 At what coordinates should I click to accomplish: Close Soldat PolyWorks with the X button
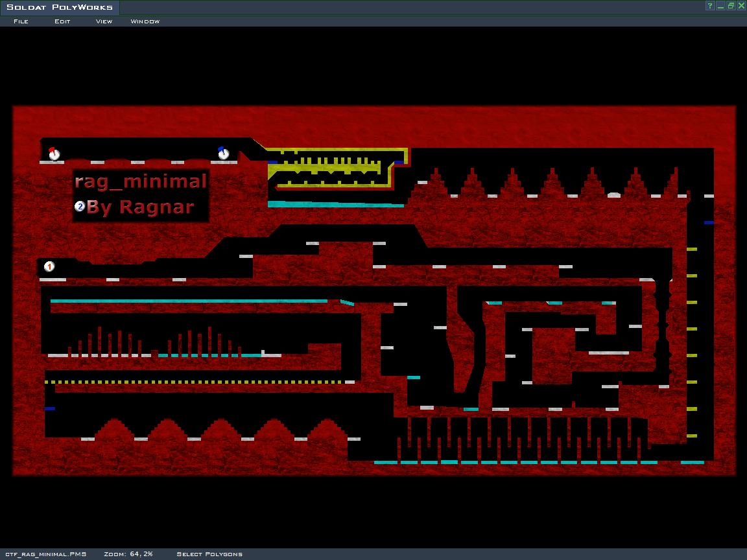click(x=741, y=6)
